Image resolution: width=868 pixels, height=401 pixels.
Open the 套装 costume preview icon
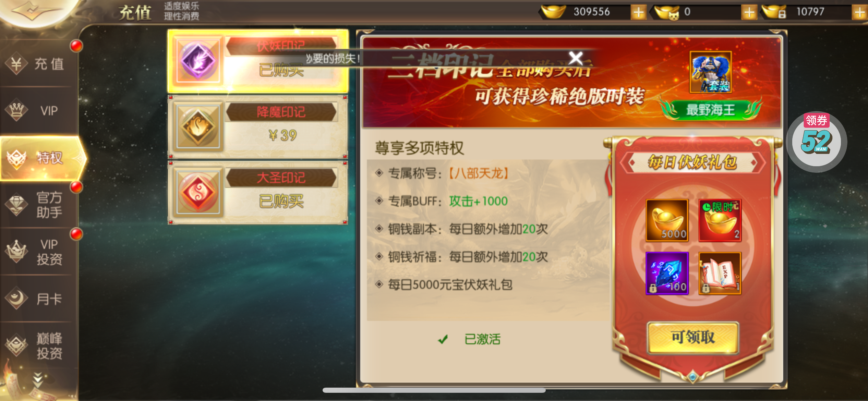(x=710, y=72)
